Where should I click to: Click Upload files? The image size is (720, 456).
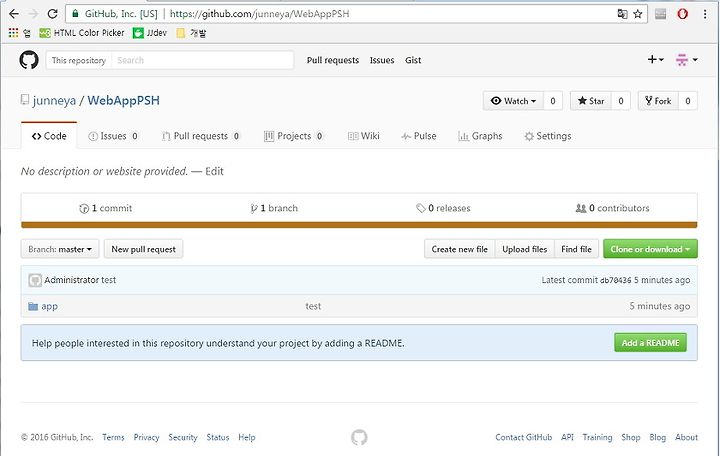click(525, 249)
